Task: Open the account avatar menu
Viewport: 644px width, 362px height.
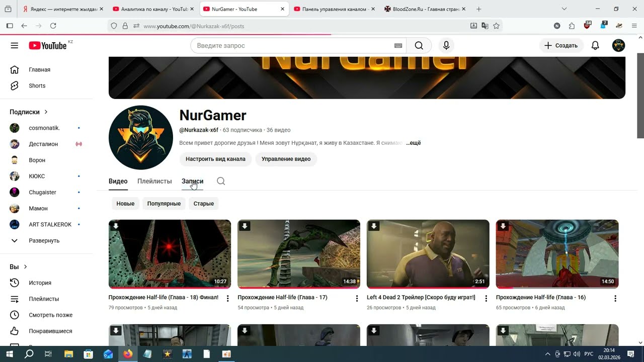Action: coord(618,46)
